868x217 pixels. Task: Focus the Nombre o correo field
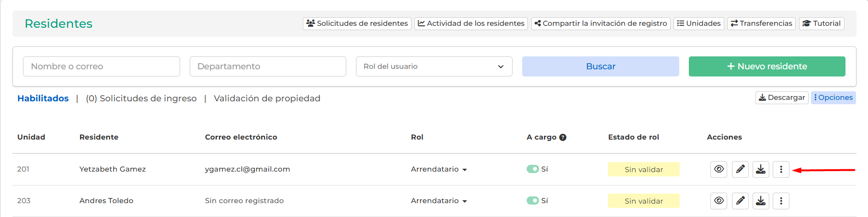point(102,66)
